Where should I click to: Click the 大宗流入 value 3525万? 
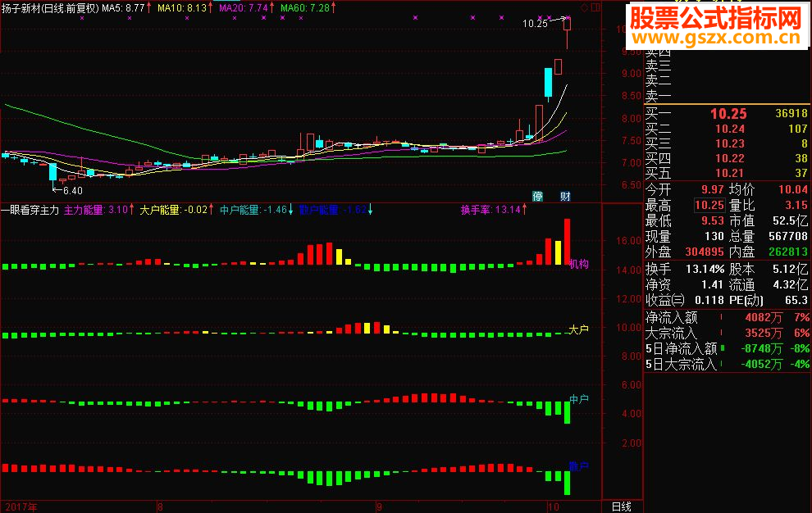(764, 333)
